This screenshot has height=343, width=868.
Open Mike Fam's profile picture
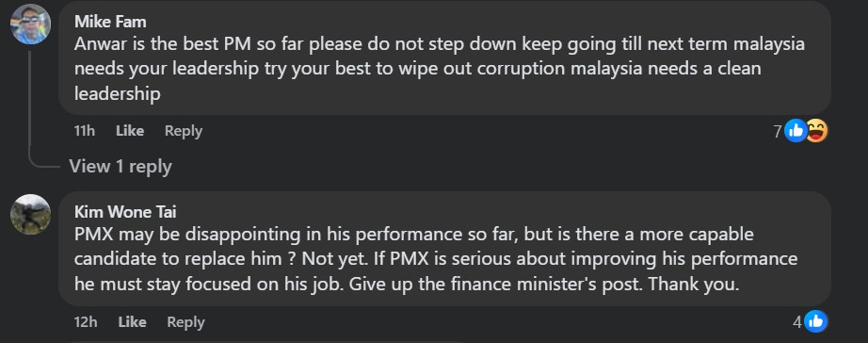click(x=30, y=24)
